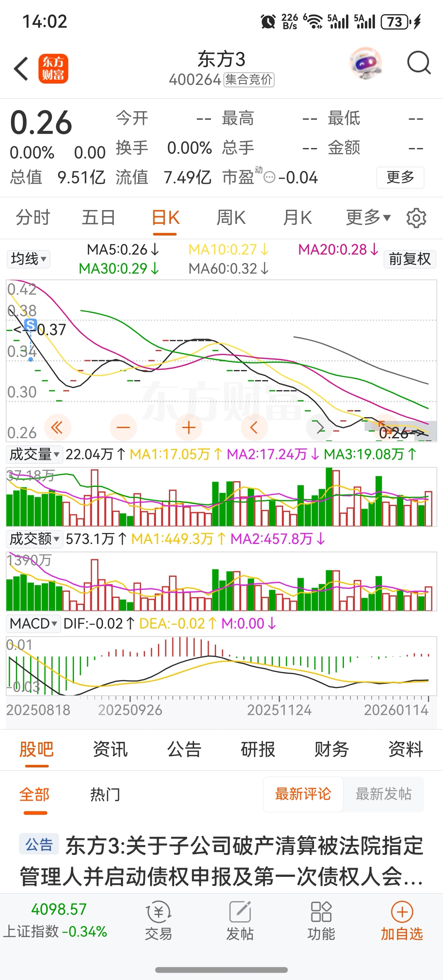Open the 股吧 tab
Viewport: 443px width, 980px height.
pos(36,750)
